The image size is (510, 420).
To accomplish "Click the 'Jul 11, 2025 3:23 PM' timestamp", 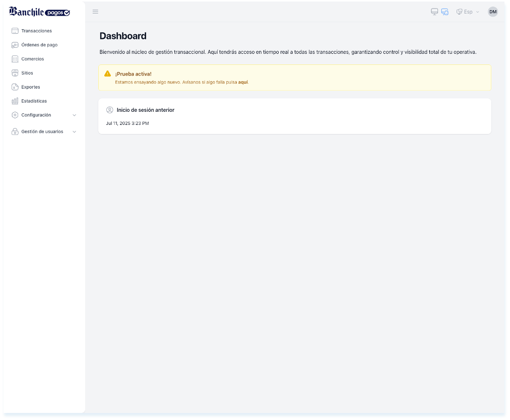I will pos(127,123).
